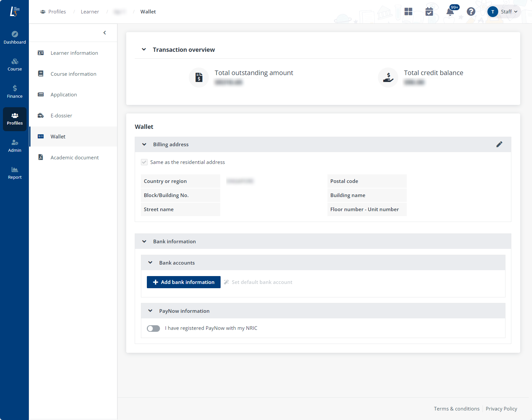Collapse the Bank accounts panel
The height and width of the screenshot is (420, 532).
pos(150,263)
